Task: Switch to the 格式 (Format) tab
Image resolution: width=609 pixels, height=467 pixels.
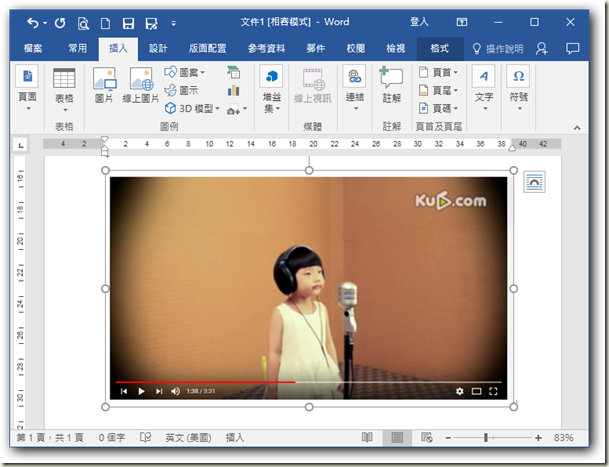Action: (439, 47)
